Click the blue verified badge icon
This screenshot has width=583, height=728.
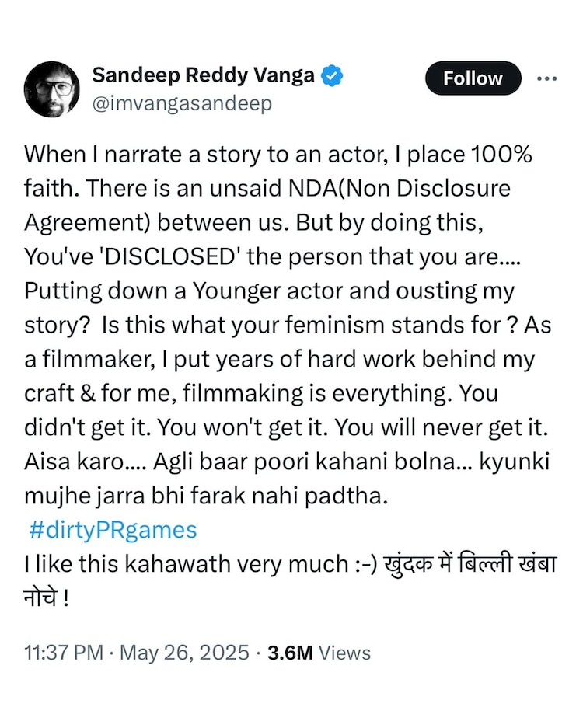[333, 76]
